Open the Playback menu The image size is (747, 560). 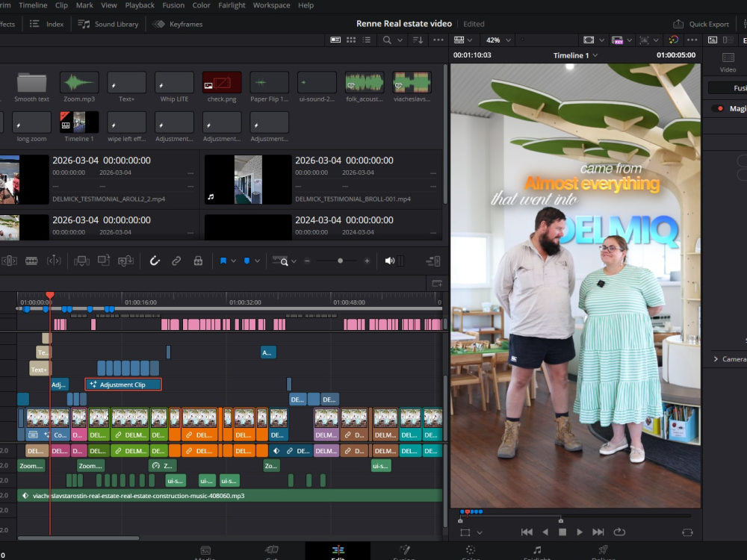coord(140,5)
